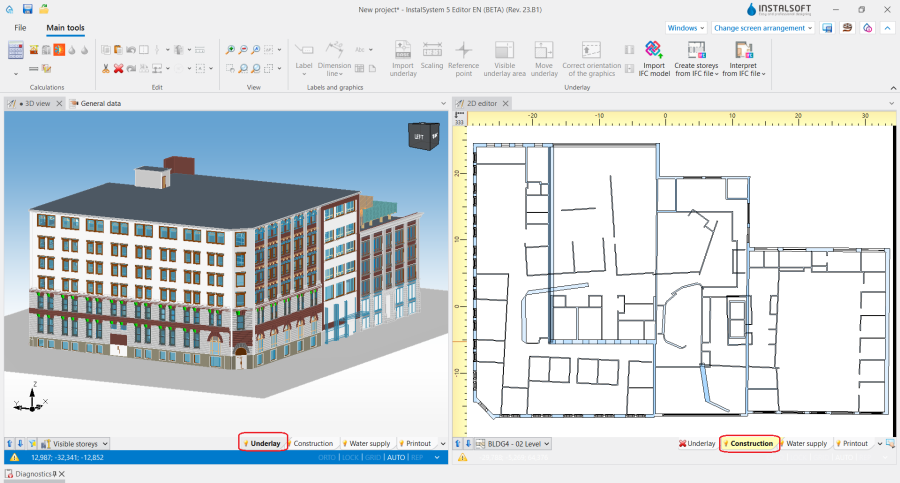Open BLDG4 - 02 Level storey dropdown
The image size is (900, 483).
(513, 443)
